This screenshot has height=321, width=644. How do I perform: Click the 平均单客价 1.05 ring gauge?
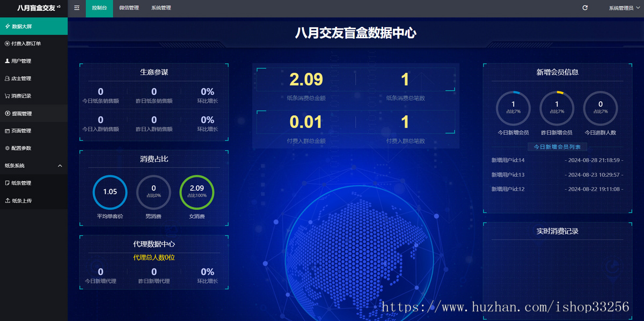pyautogui.click(x=110, y=192)
